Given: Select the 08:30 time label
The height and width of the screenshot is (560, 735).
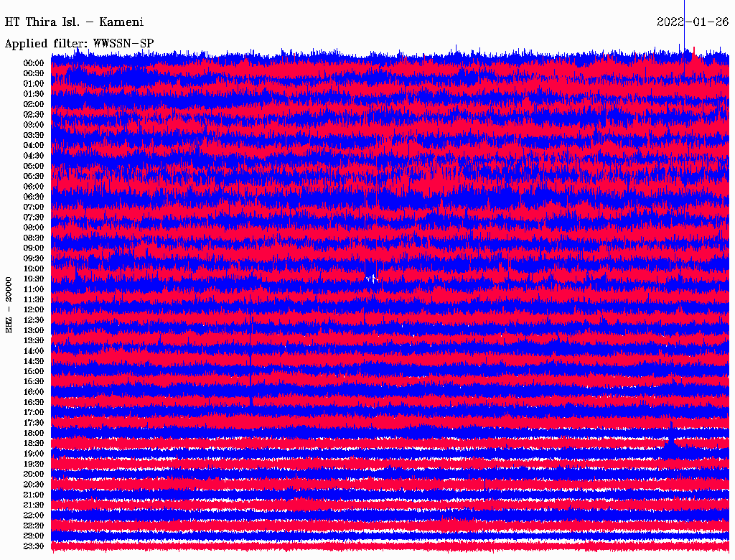Looking at the screenshot, I should [x=34, y=238].
